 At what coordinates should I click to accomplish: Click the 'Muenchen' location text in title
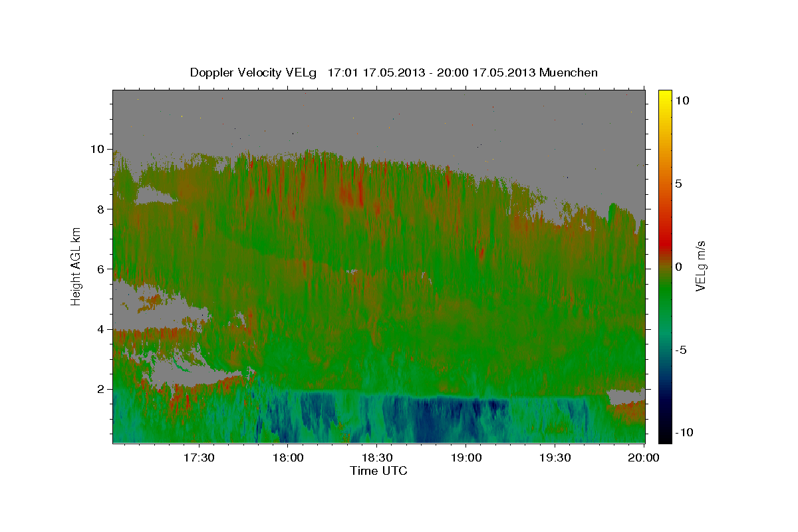tap(569, 72)
